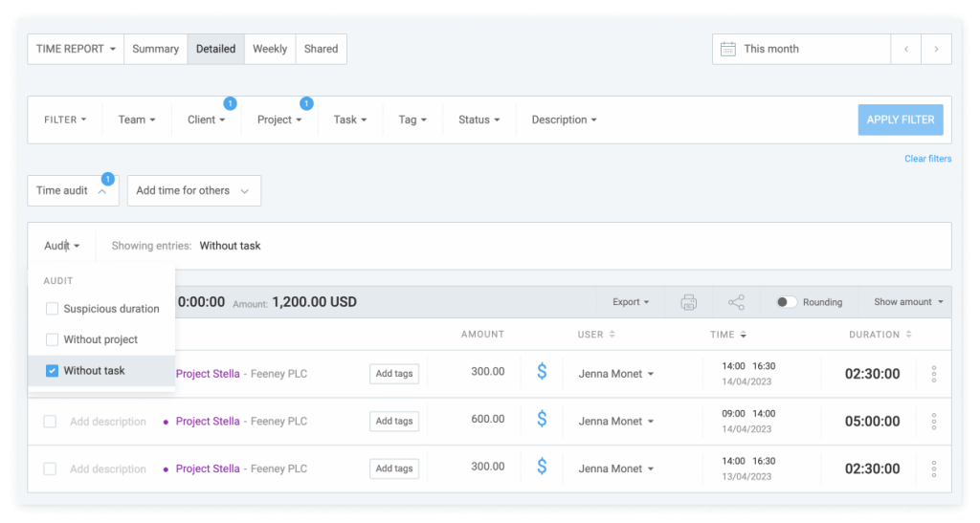Image resolution: width=980 pixels, height=523 pixels.
Task: Uncheck the Without task audit option
Action: pos(52,371)
